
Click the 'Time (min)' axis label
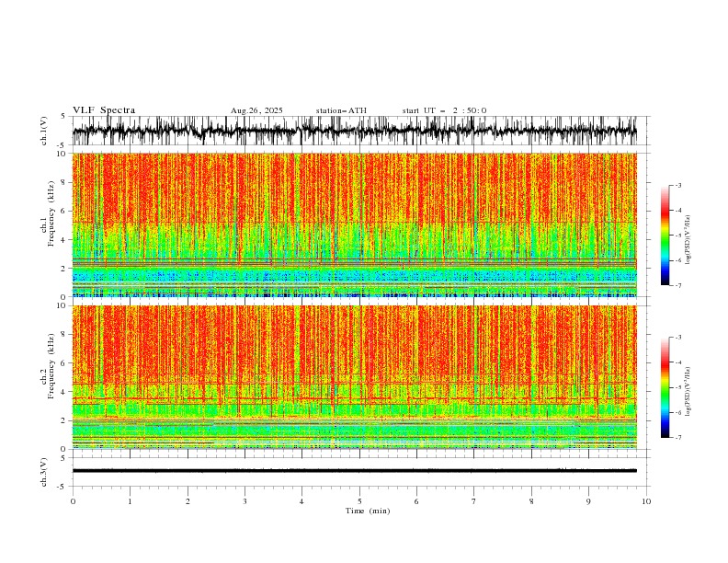[368, 511]
